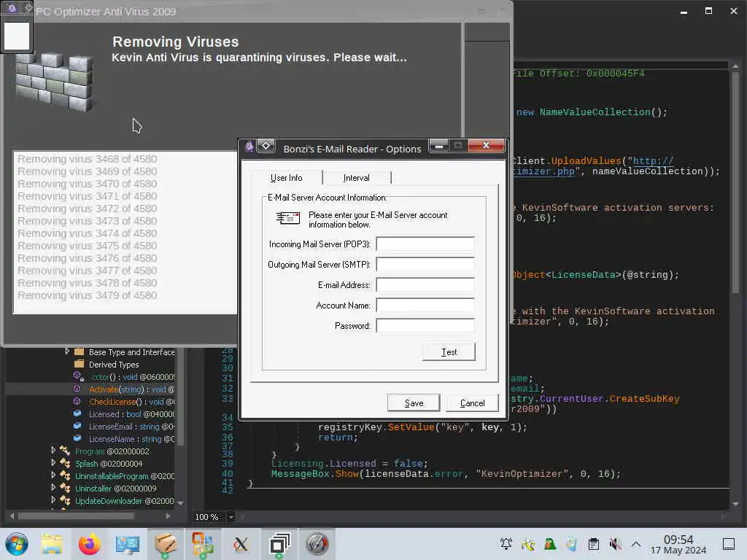Click the Account Name input field
Image resolution: width=747 pixels, height=560 pixels.
pyautogui.click(x=425, y=306)
